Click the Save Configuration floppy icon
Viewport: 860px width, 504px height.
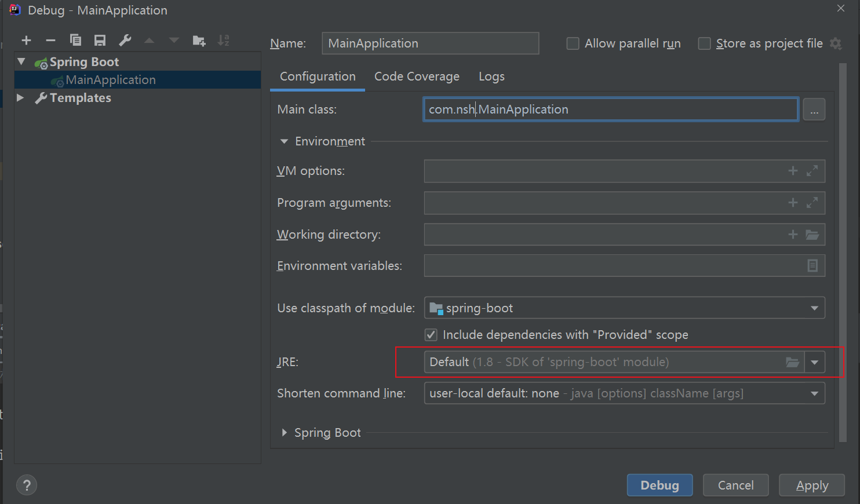tap(100, 40)
